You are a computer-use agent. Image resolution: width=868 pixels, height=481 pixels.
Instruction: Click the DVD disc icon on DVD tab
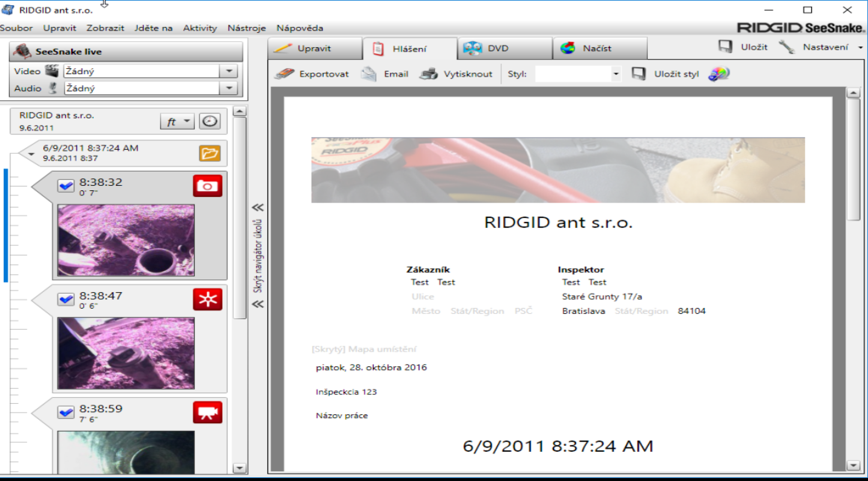473,48
